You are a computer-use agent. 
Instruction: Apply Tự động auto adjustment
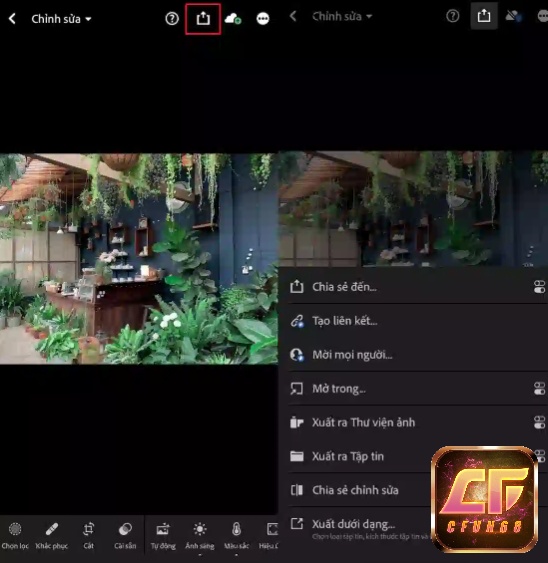pyautogui.click(x=163, y=536)
